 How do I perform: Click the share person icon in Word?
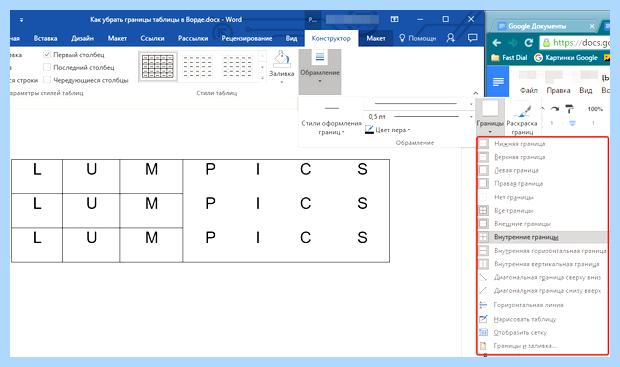(x=450, y=38)
